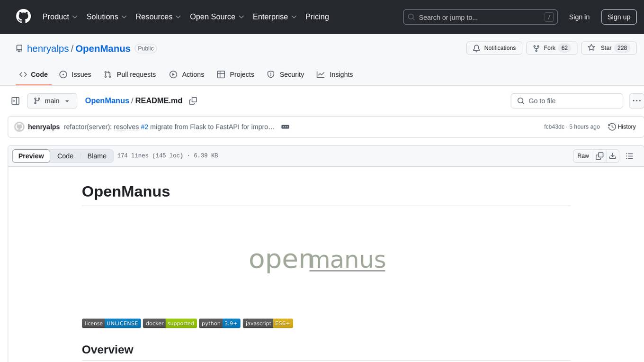The image size is (644, 362).
Task: Click the javascript ES6+ badge
Action: 268,323
